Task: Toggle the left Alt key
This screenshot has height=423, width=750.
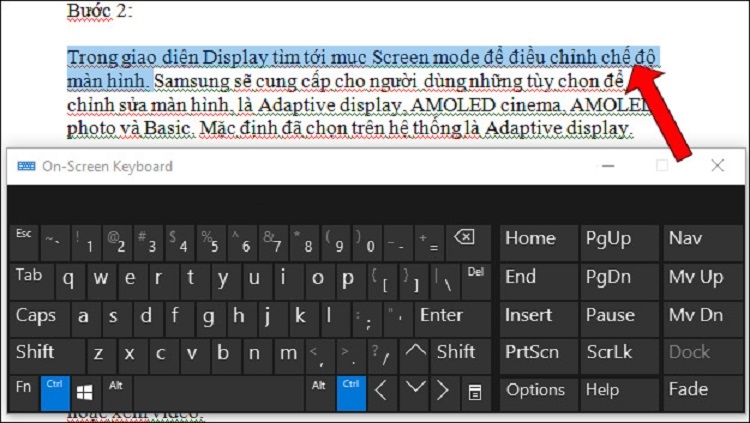Action: coord(117,393)
